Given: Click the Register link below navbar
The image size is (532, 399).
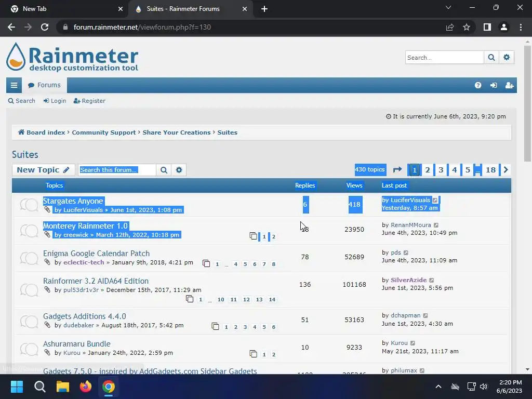Looking at the screenshot, I should pyautogui.click(x=89, y=101).
